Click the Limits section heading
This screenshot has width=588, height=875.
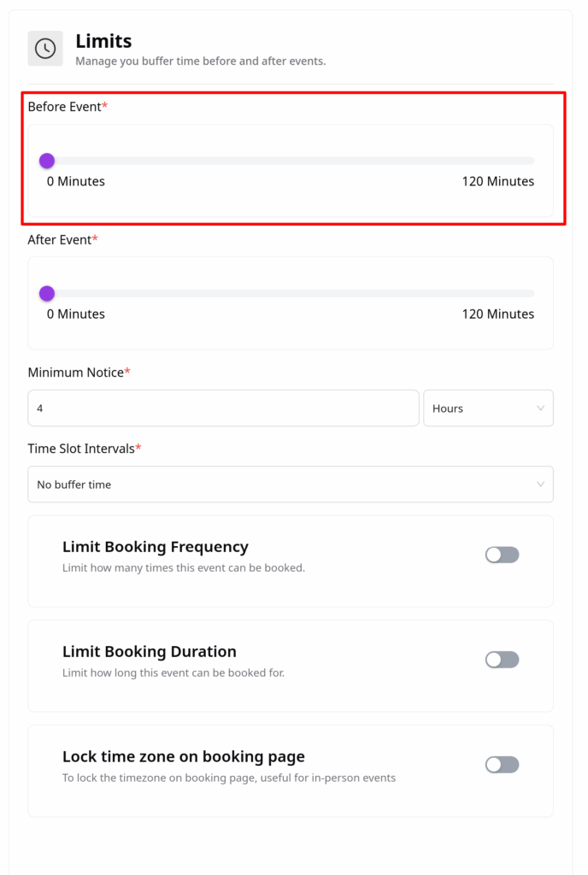point(103,40)
